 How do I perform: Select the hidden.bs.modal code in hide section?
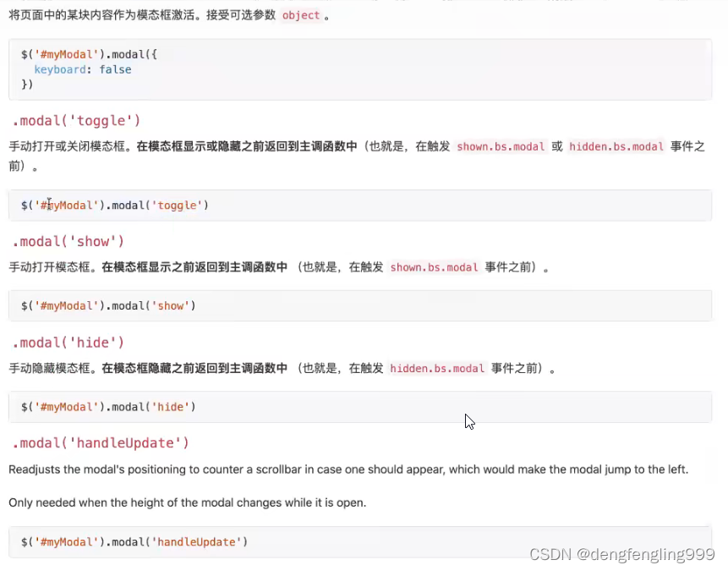tap(437, 368)
